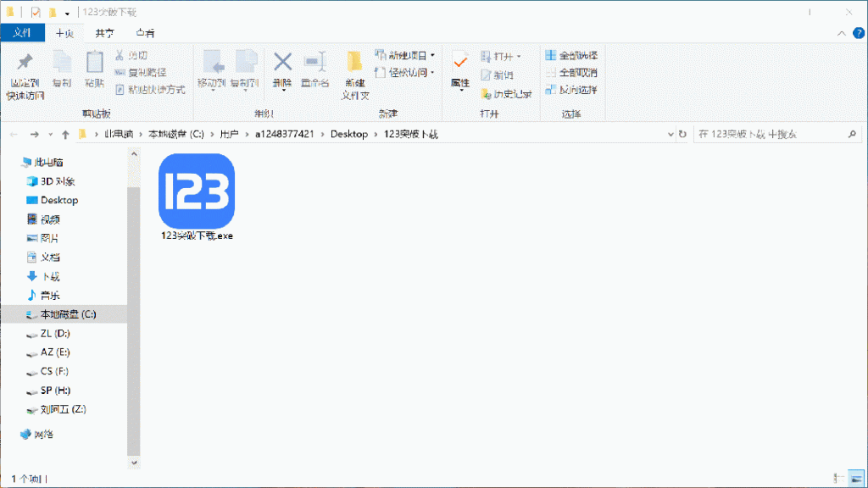Choose Select none in the ribbon
This screenshot has width=868, height=488.
571,73
